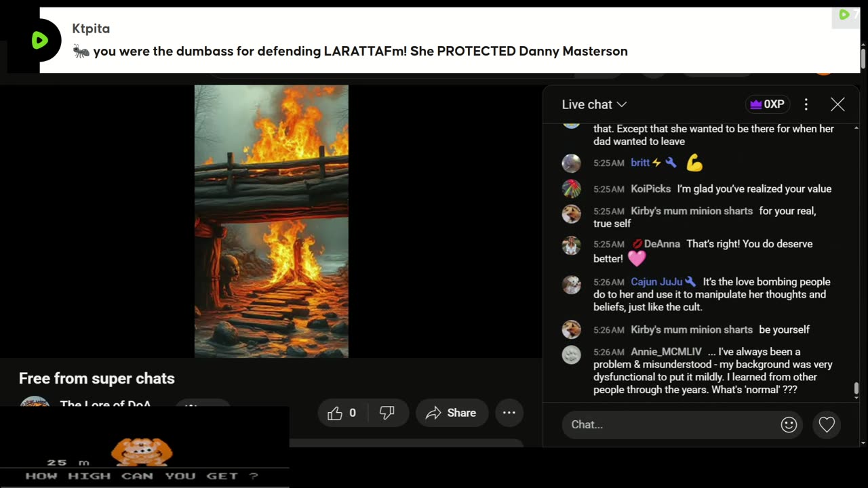Click the 5:26 AM timestamp on Annie_MCMLIV's message
This screenshot has height=488, width=868.
pos(608,352)
